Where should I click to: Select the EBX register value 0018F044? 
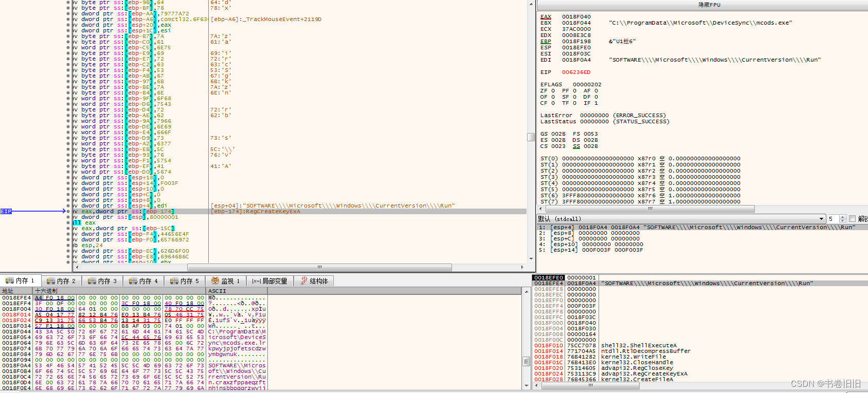pos(576,23)
